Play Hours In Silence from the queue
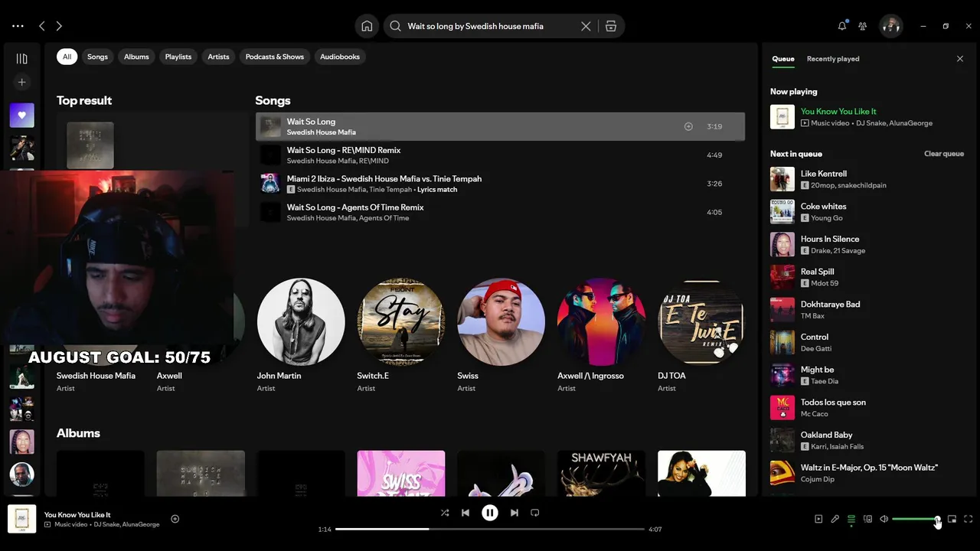 (x=867, y=245)
